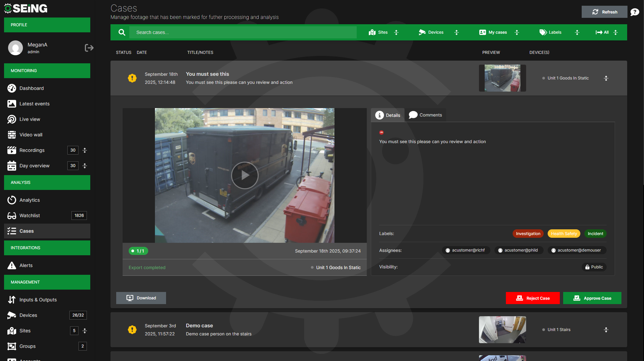Play the Unit 1 Goods In Static video

pyautogui.click(x=245, y=175)
